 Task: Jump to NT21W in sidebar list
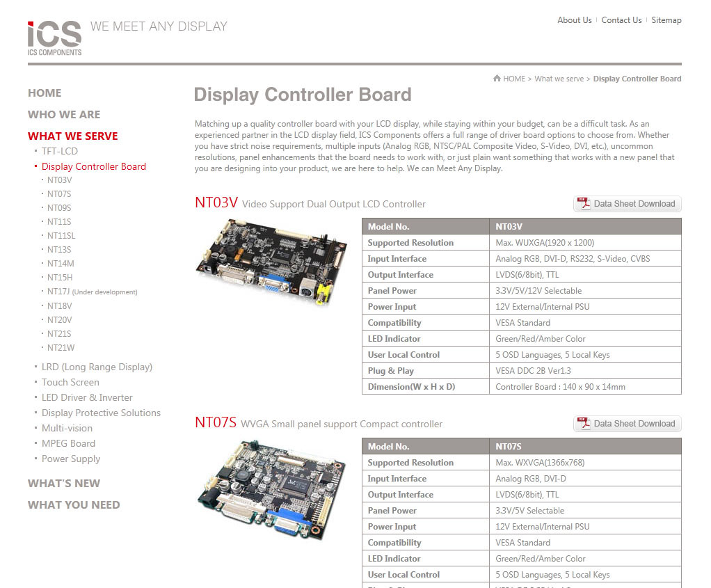click(61, 347)
